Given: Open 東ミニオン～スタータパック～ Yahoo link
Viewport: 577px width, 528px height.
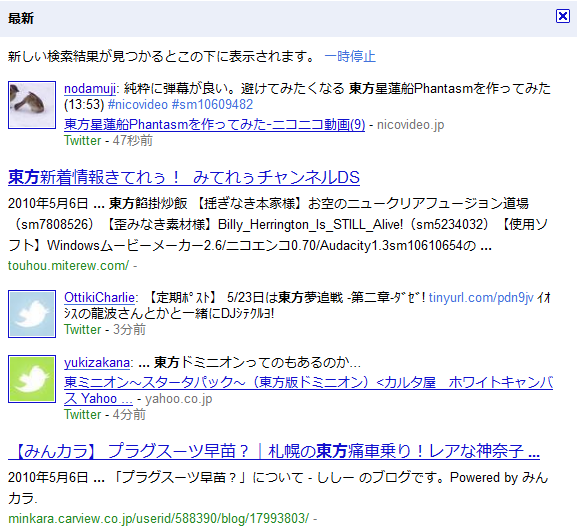Looking at the screenshot, I should (308, 390).
